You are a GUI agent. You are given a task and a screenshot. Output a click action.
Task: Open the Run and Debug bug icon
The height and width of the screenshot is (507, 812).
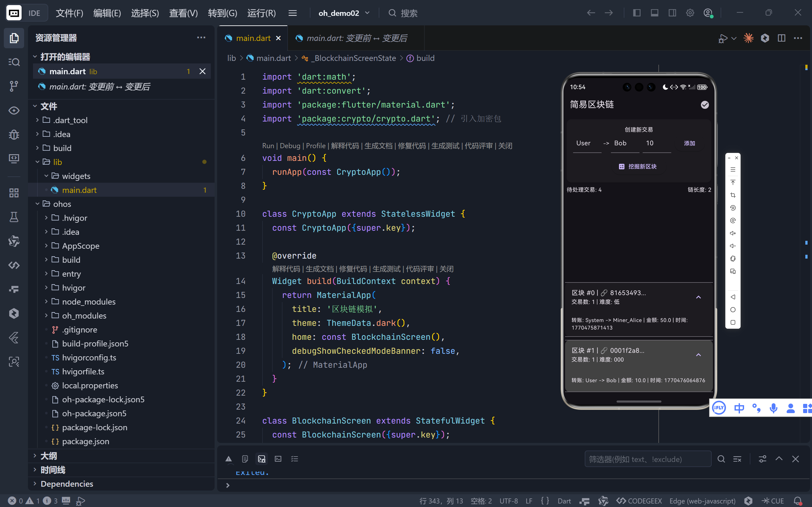tap(14, 135)
